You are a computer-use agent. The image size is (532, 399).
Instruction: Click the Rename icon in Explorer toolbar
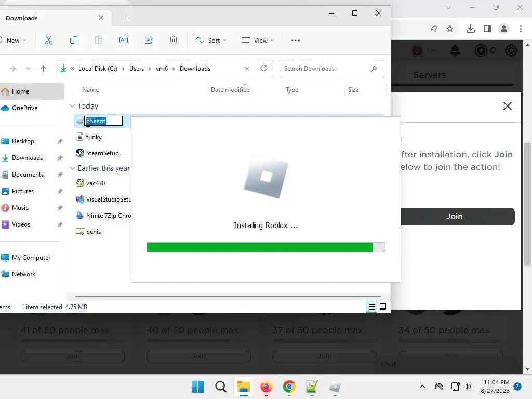coord(124,41)
